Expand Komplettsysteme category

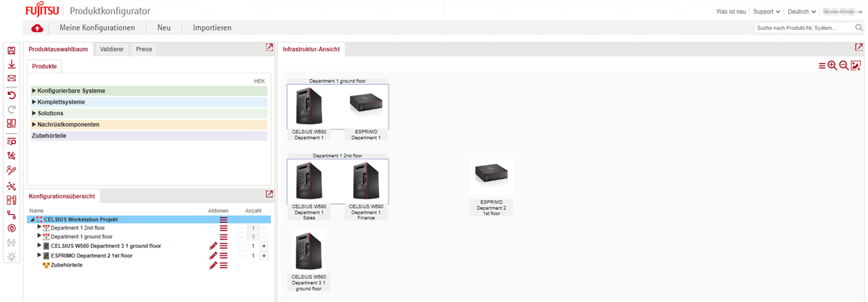(34, 102)
